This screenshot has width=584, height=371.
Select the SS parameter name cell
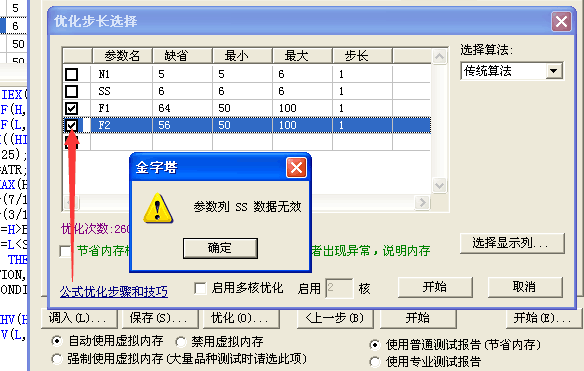pyautogui.click(x=122, y=91)
